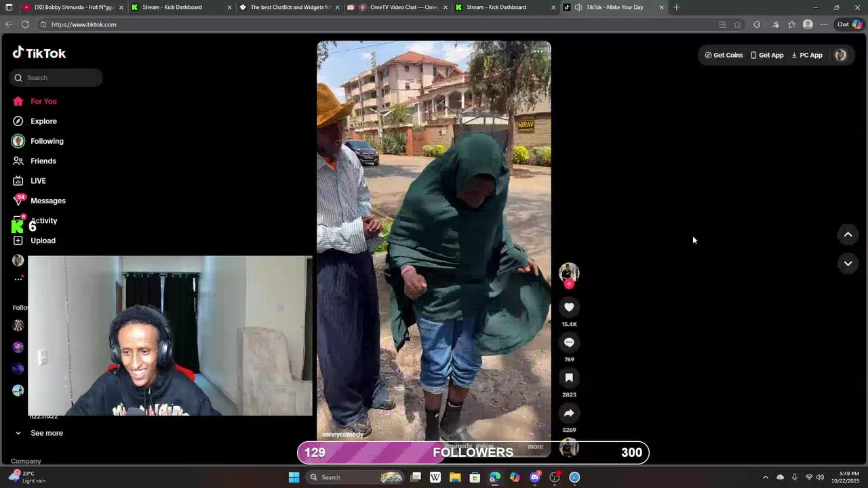868x488 pixels.
Task: Open the Windows Start menu
Action: (x=294, y=477)
